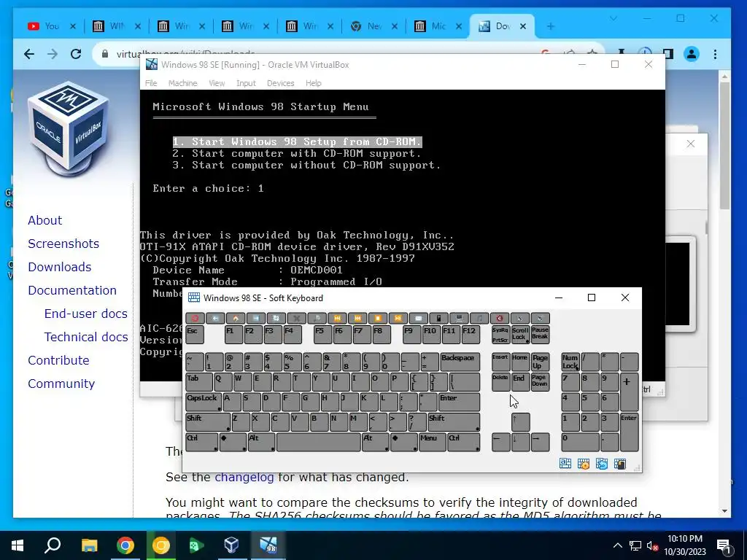Screen dimensions: 747x560
Task: Click the mail multimedia key with envelope icon
Action: (x=418, y=318)
